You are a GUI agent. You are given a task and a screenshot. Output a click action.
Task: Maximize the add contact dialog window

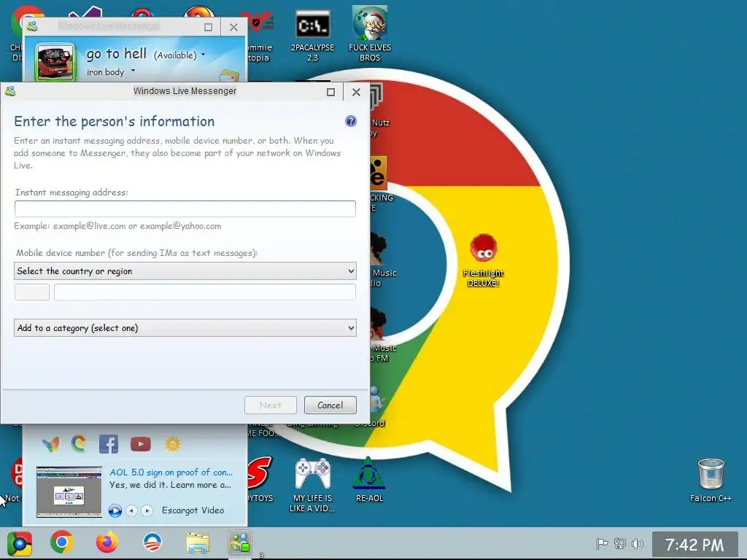(x=330, y=92)
